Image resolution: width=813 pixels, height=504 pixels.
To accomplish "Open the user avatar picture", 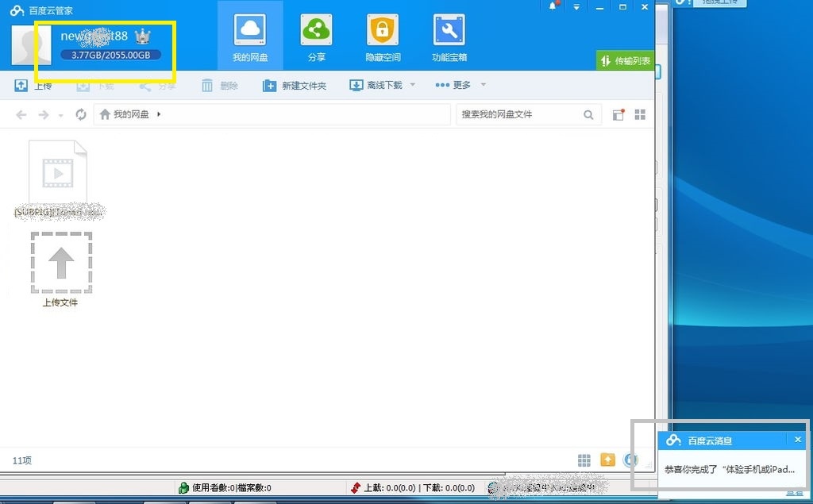I will (x=31, y=45).
